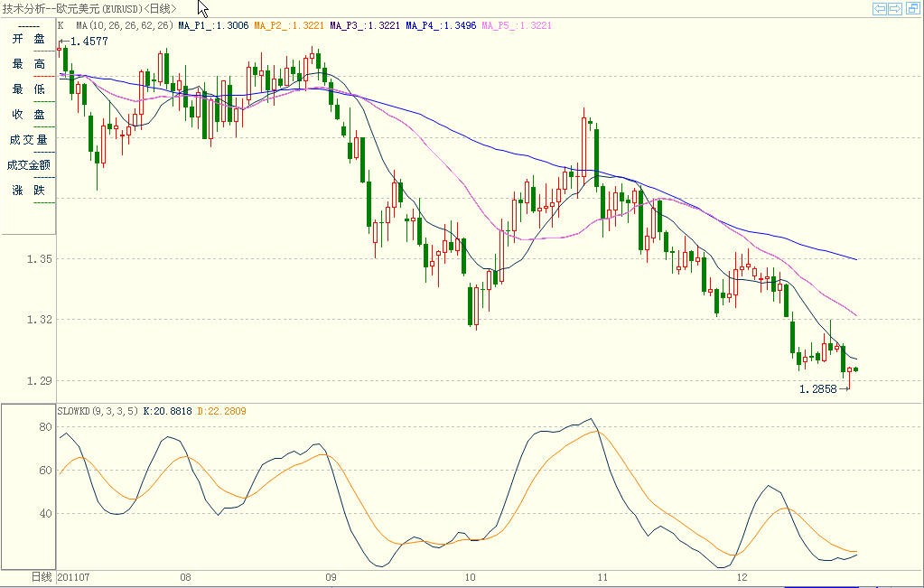Click the K label before MA indicator
This screenshot has width=924, height=588.
coord(61,25)
